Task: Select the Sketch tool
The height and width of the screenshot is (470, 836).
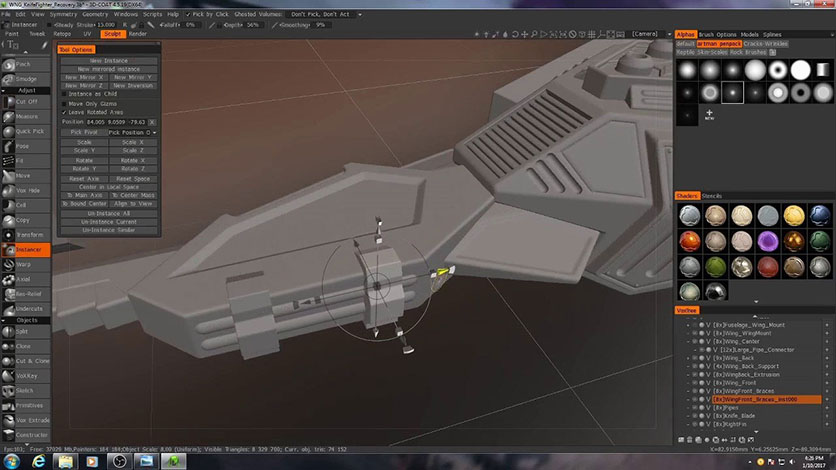Action: pyautogui.click(x=26, y=391)
